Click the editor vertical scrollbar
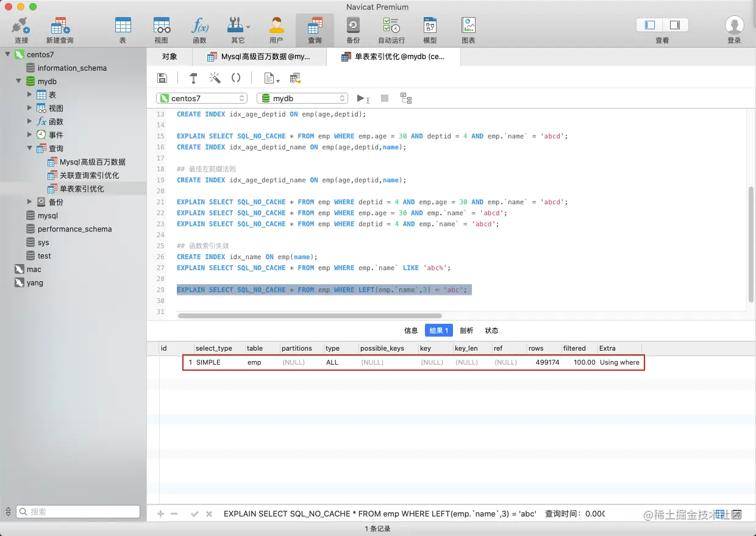 [751, 244]
